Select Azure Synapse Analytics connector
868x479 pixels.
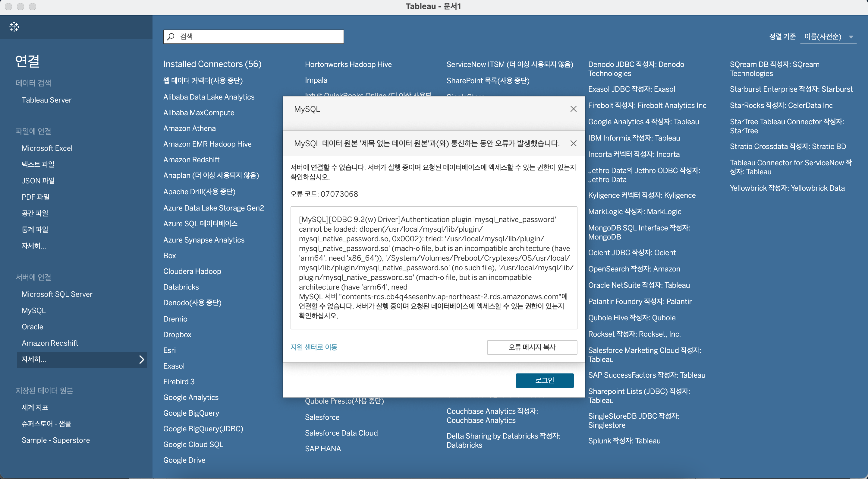pyautogui.click(x=203, y=240)
